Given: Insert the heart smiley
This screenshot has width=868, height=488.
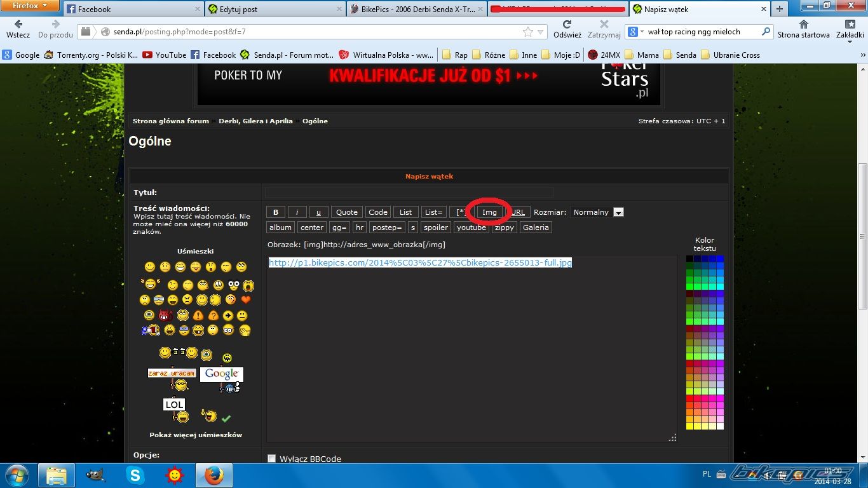Looking at the screenshot, I should [x=246, y=299].
